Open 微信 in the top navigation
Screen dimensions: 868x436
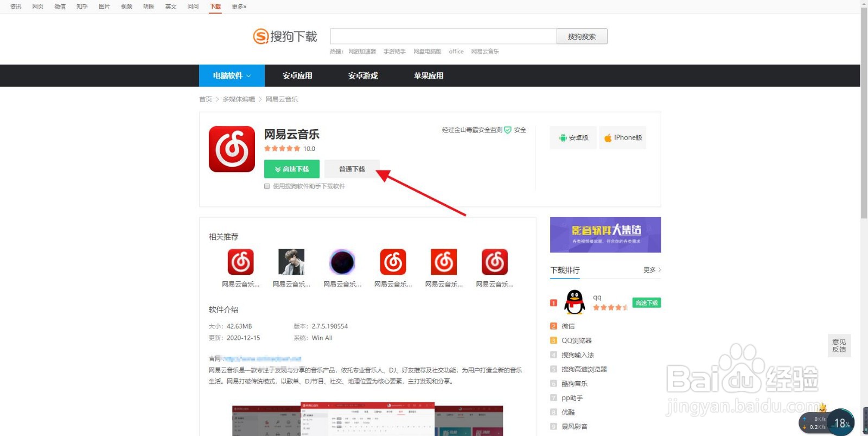click(60, 7)
